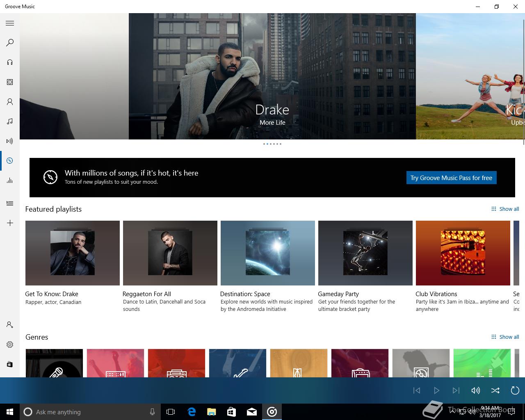Open Club Vibrations playlist thumbnail
This screenshot has height=420, width=525.
(x=463, y=253)
